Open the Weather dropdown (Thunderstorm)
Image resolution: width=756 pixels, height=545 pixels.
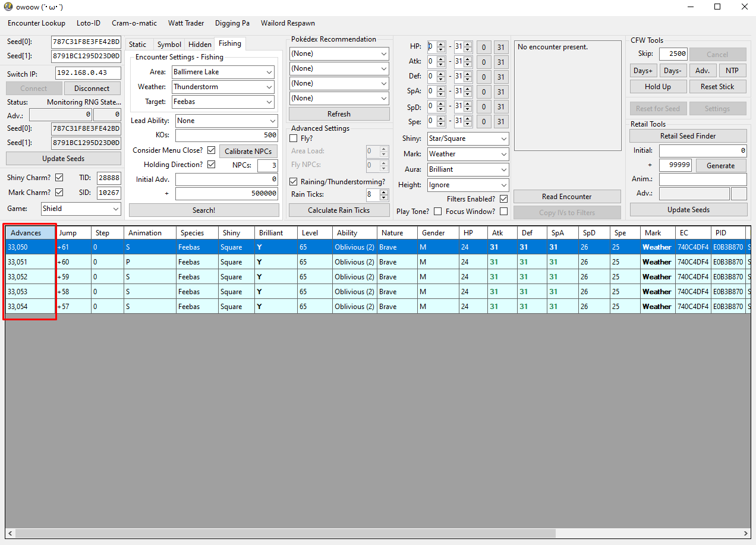pos(223,87)
